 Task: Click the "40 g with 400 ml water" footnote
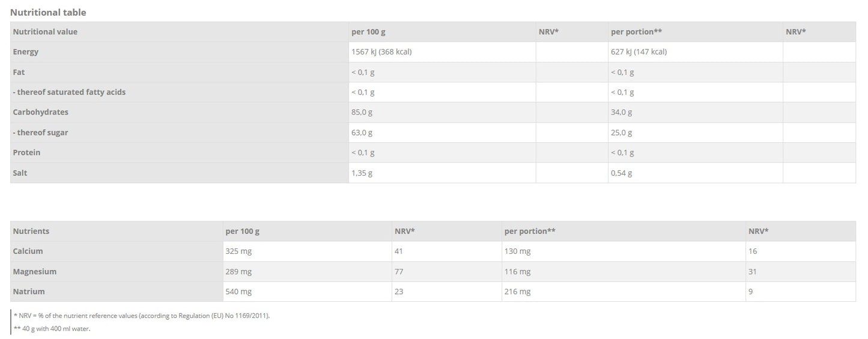(54, 328)
